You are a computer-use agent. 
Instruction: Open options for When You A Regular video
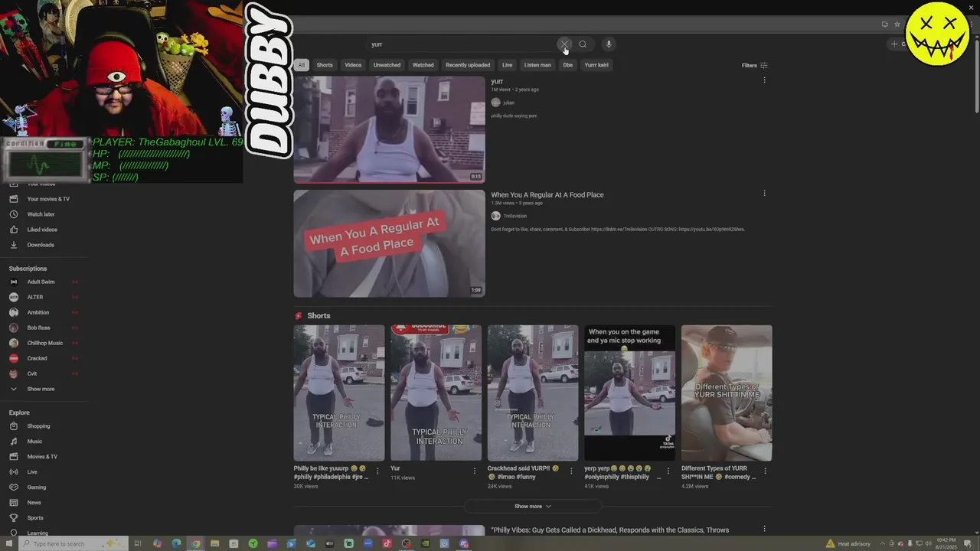tap(764, 194)
